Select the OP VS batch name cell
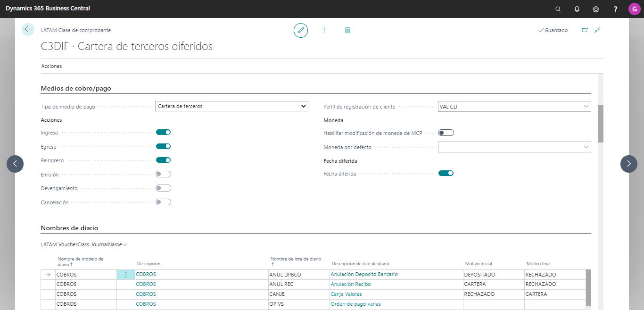644x310 pixels. point(299,304)
